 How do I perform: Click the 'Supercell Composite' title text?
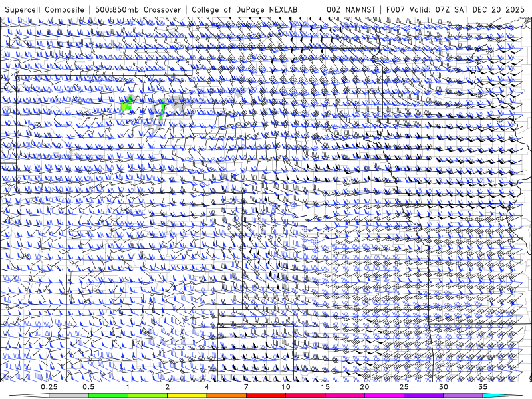click(x=45, y=9)
